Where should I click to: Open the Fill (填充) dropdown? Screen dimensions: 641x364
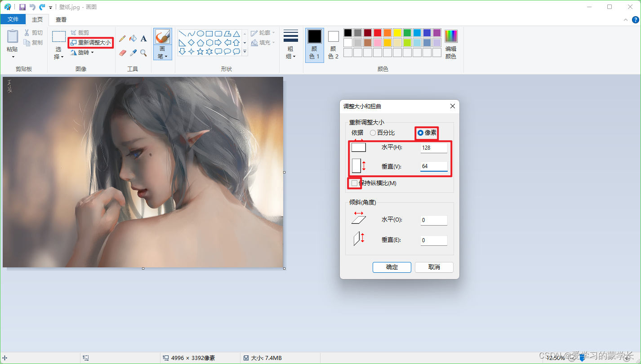click(263, 43)
